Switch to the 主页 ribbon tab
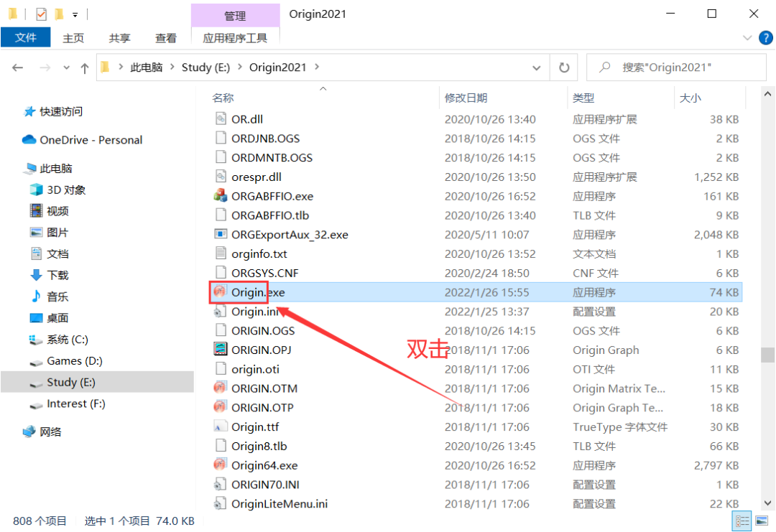Viewport: 776px width, 532px height. (73, 38)
